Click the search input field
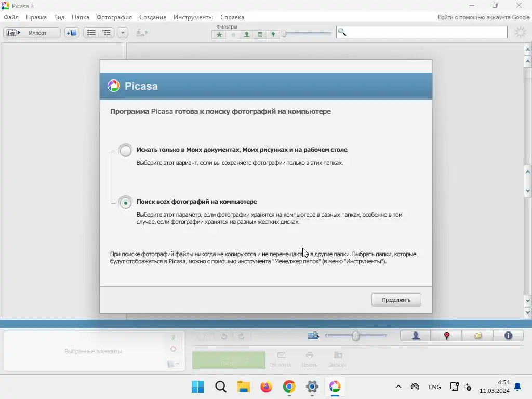Viewport: 532px width, 399px height. pyautogui.click(x=422, y=33)
